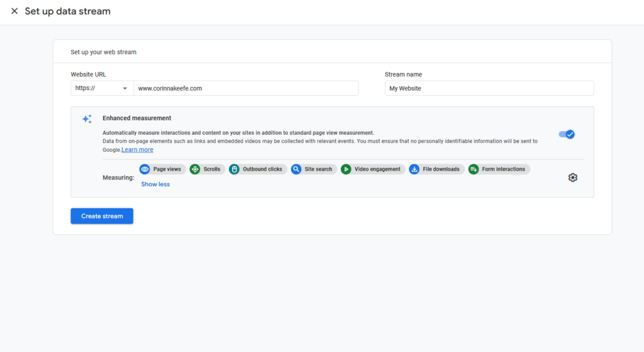Image resolution: width=644 pixels, height=352 pixels.
Task: Click the Page views eye icon
Action: coord(145,169)
